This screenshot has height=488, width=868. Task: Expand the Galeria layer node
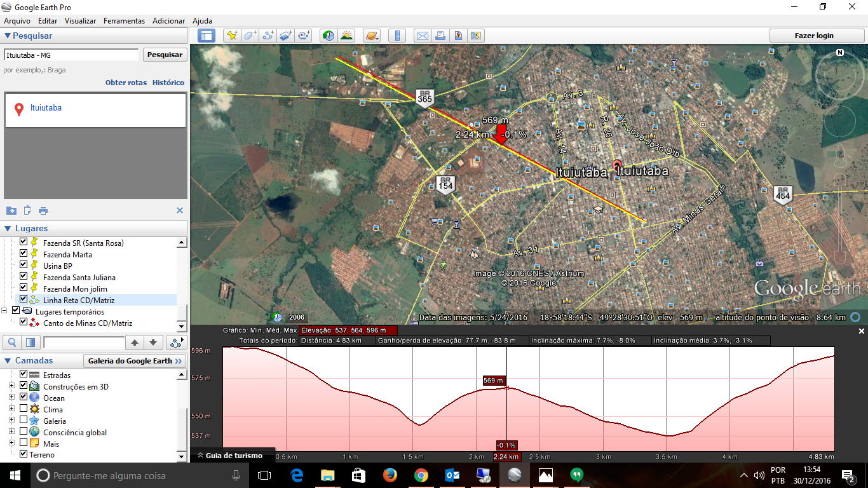click(11, 421)
